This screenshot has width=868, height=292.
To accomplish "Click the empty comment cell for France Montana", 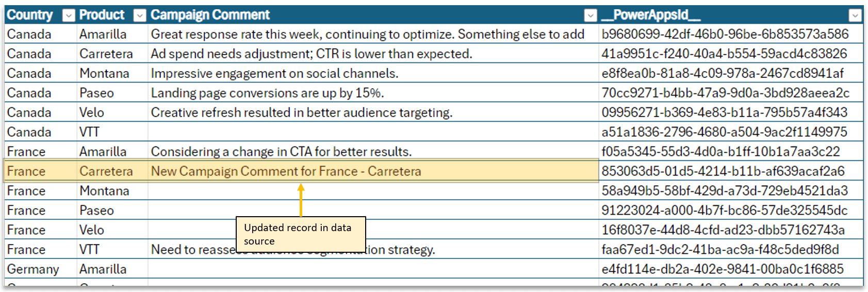I will pos(372,191).
